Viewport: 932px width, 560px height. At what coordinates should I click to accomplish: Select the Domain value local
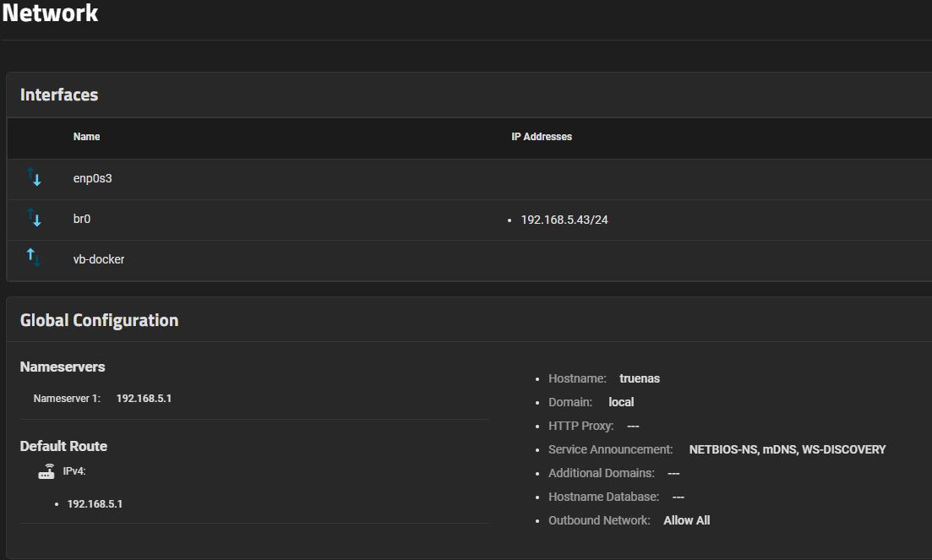tap(621, 402)
